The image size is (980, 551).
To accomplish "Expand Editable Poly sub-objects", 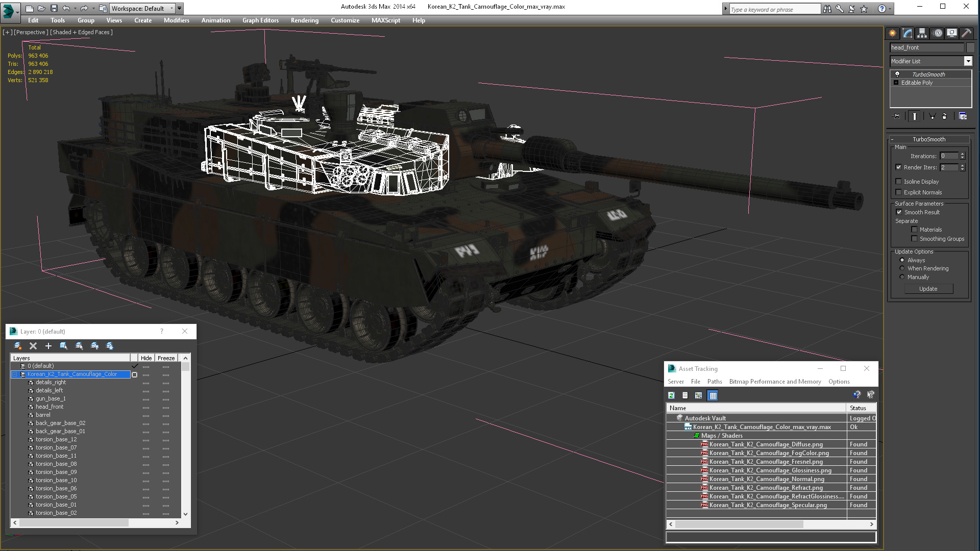I will click(x=896, y=83).
